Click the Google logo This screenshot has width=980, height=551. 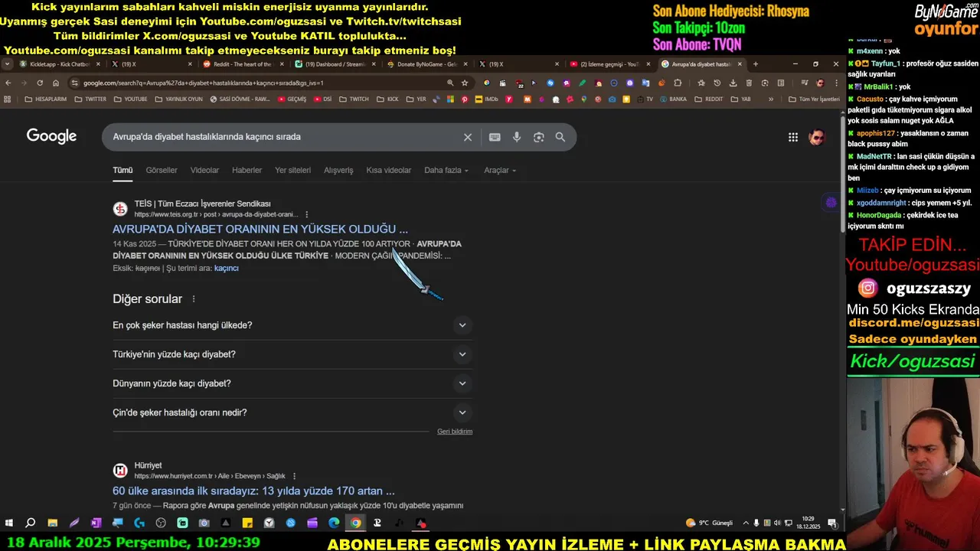coord(51,136)
